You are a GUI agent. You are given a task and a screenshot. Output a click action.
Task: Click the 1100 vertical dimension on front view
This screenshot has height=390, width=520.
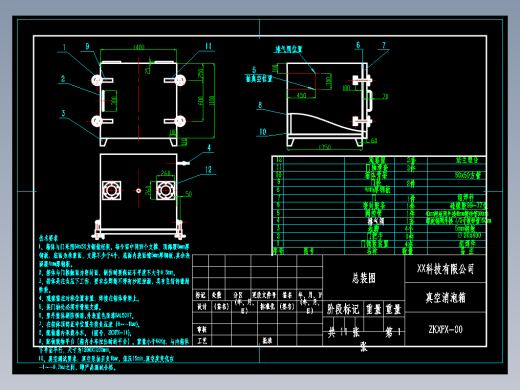pos(212,100)
